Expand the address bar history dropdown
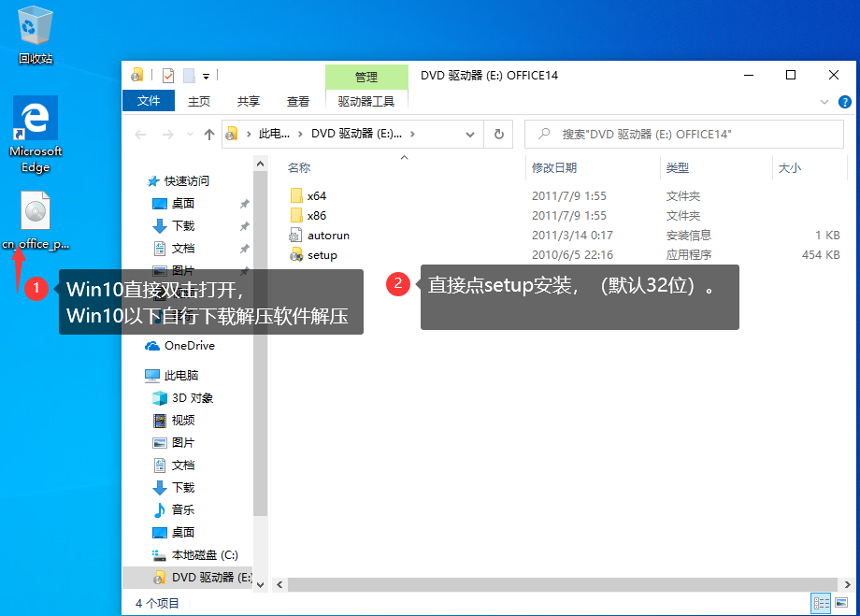 (470, 135)
